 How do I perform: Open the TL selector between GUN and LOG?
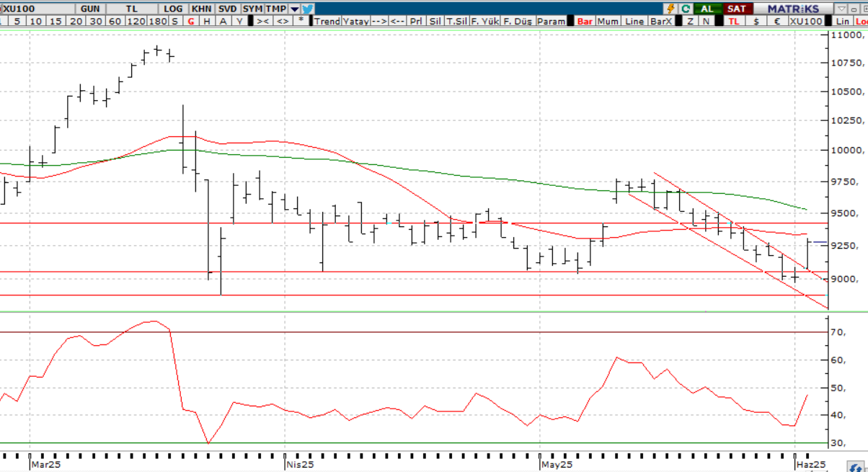[x=132, y=9]
